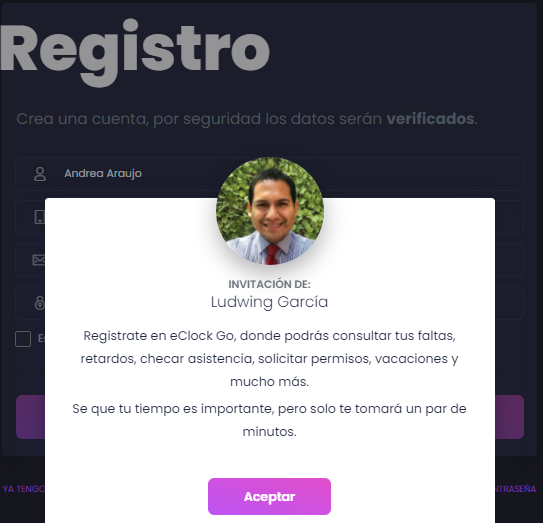Click the padlock password icon in the form
The width and height of the screenshot is (543, 523).
coord(40,302)
